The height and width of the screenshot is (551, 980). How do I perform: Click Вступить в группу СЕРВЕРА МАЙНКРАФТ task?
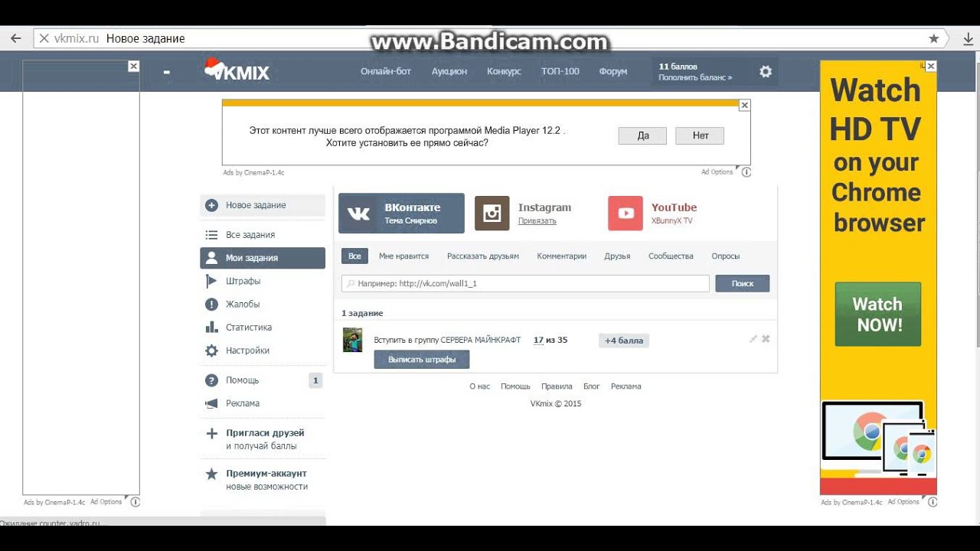[447, 340]
